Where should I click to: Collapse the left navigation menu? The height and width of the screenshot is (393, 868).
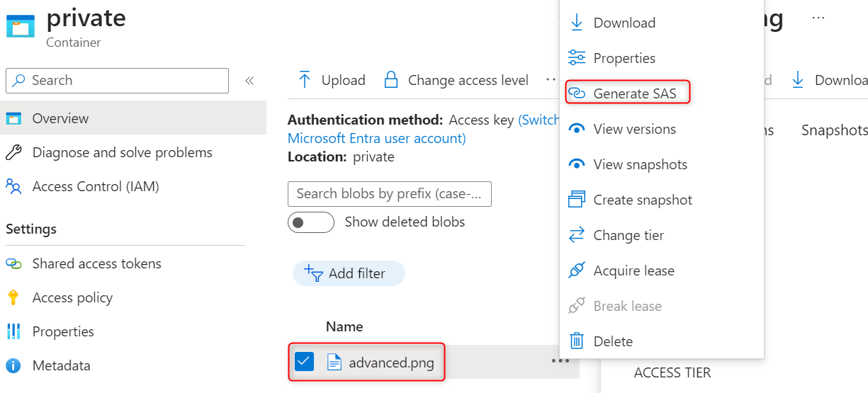249,81
